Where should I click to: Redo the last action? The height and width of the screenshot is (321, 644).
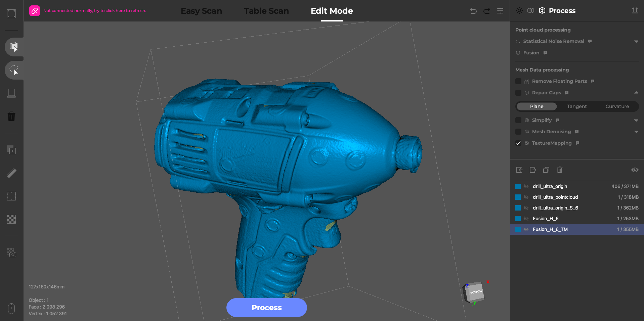point(487,11)
